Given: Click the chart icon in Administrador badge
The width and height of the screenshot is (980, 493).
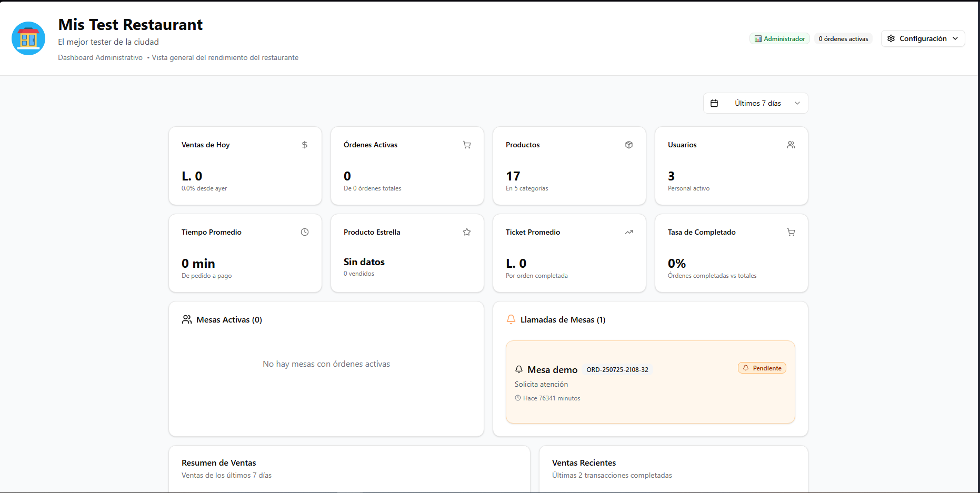Looking at the screenshot, I should [758, 39].
